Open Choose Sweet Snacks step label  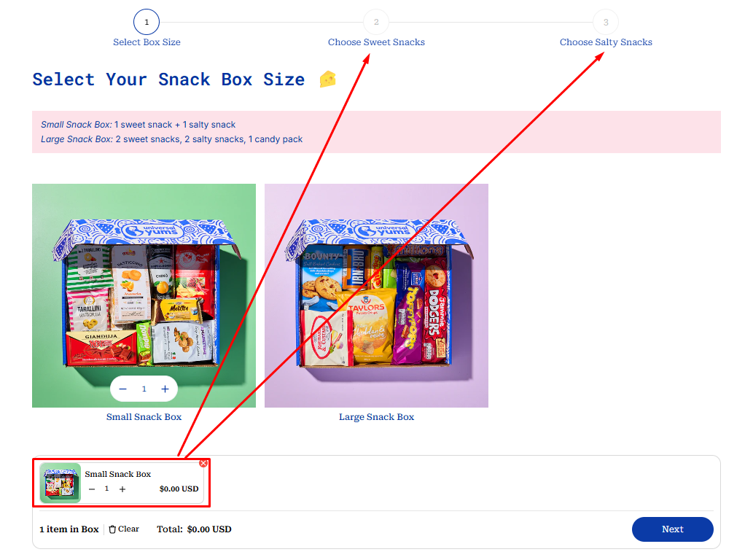click(376, 42)
